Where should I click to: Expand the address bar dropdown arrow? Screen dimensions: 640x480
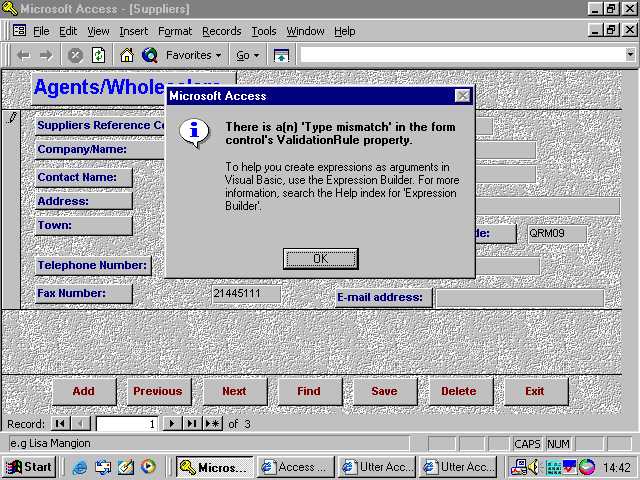[630, 54]
